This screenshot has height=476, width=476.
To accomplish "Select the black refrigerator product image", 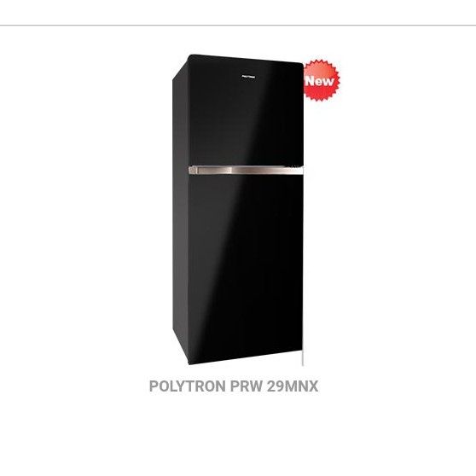I will tap(238, 210).
